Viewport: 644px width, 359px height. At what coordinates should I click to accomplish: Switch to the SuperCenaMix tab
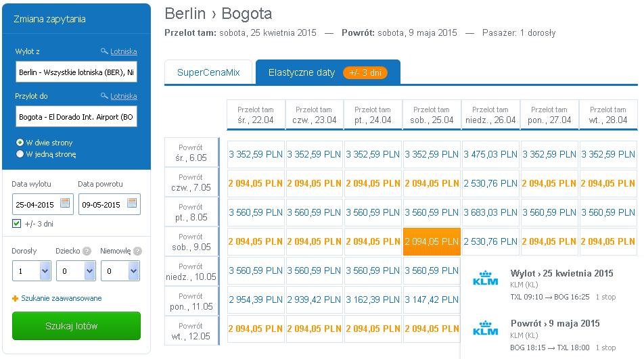pyautogui.click(x=208, y=72)
